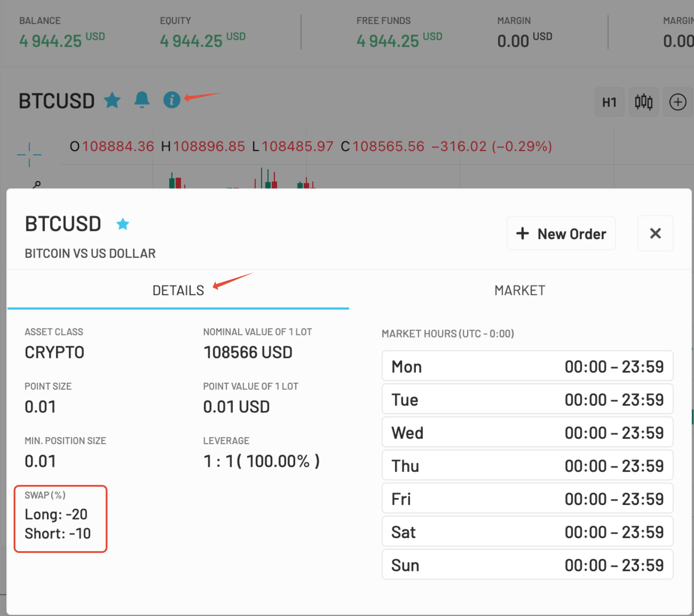
Task: Click the BITCOIN VS US DOLLAR subtitle
Action: pos(90,253)
